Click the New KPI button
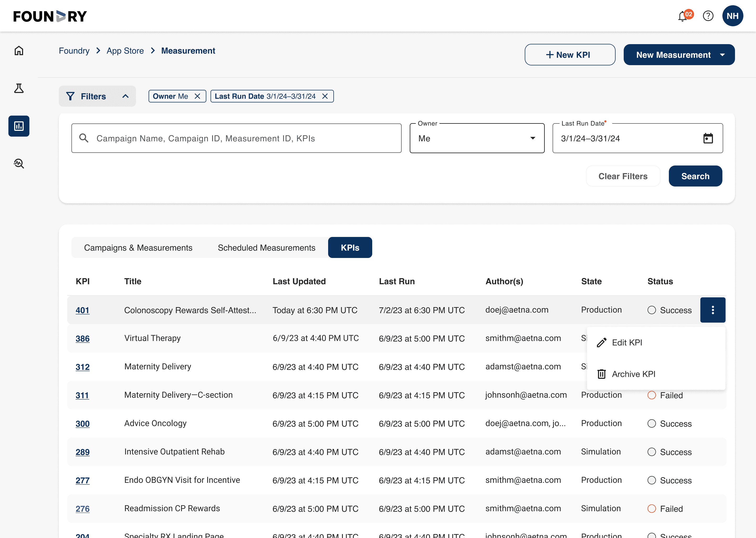This screenshot has height=538, width=756. [570, 55]
